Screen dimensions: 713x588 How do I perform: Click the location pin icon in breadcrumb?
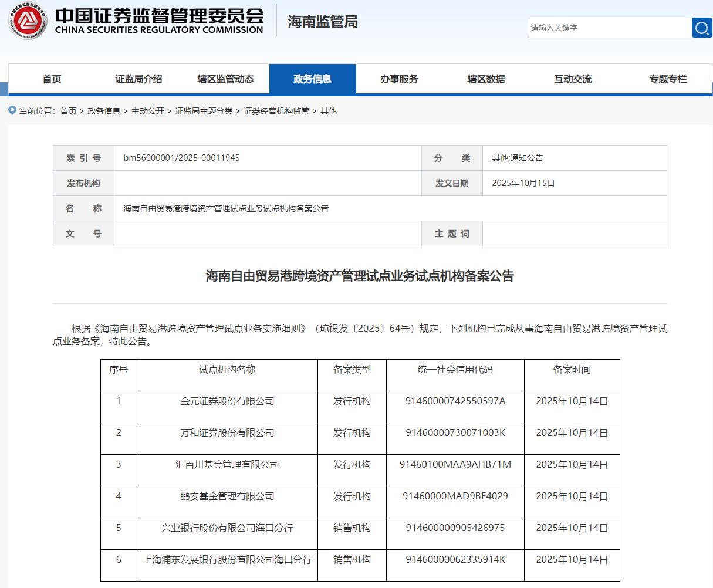click(x=12, y=110)
